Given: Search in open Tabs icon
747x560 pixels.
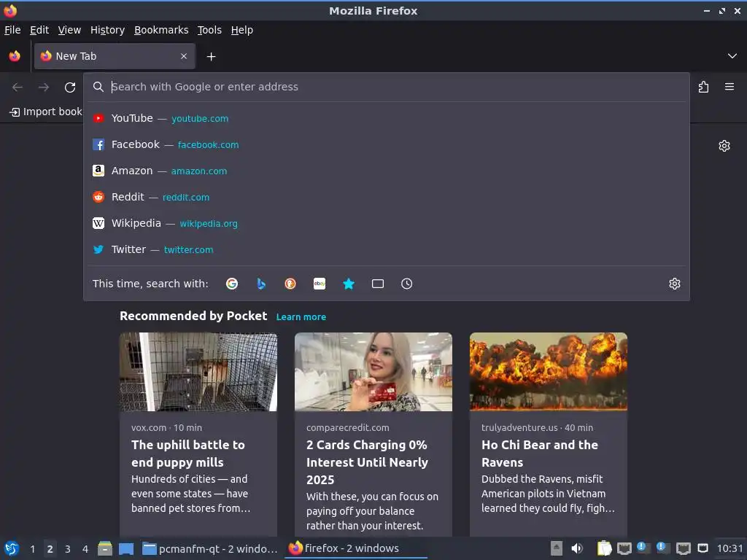Looking at the screenshot, I should pyautogui.click(x=378, y=284).
